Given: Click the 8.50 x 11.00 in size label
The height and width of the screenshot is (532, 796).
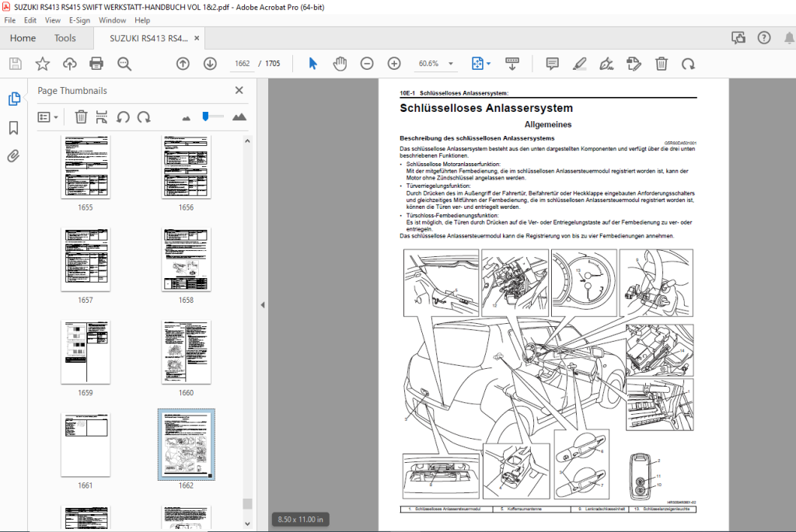Looking at the screenshot, I should point(300,520).
